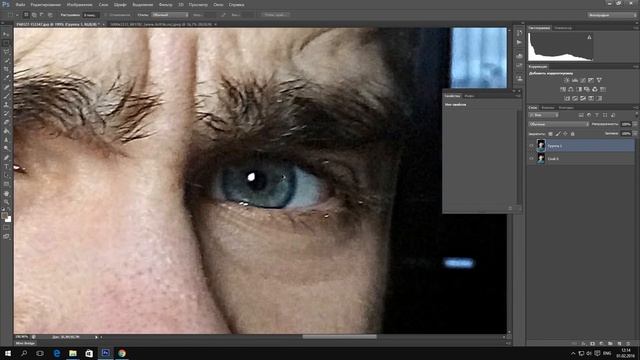The image size is (640, 360).
Task: Add a Levels adjustment layer
Action: click(575, 80)
